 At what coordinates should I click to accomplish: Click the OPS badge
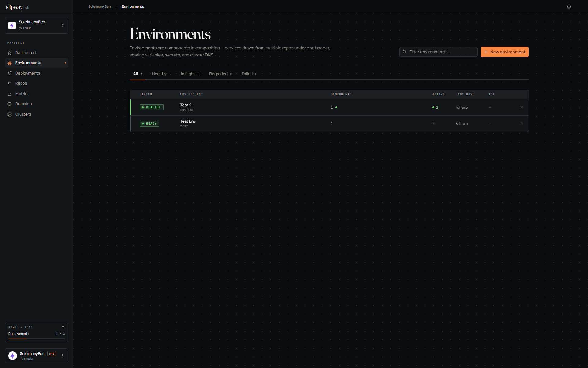(52, 354)
